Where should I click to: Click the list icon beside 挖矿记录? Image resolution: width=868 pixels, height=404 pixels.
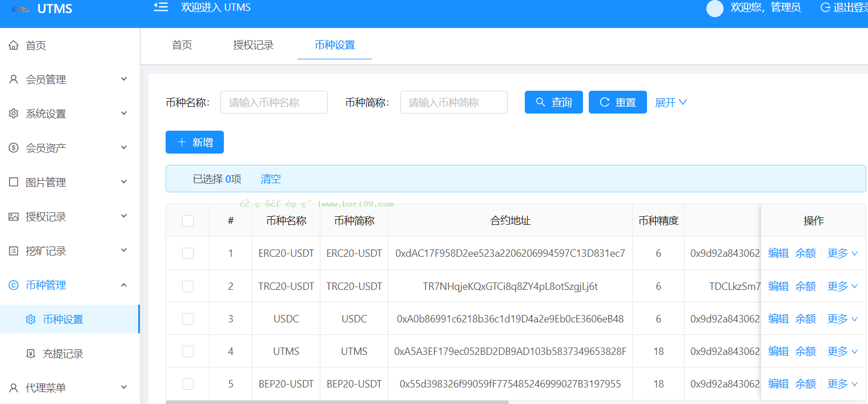pyautogui.click(x=14, y=251)
